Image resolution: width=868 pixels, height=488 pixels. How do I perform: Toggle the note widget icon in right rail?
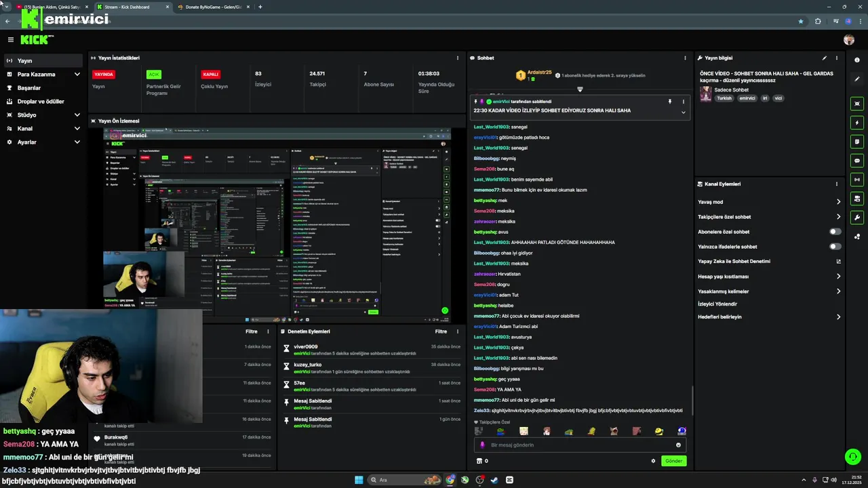(x=857, y=142)
